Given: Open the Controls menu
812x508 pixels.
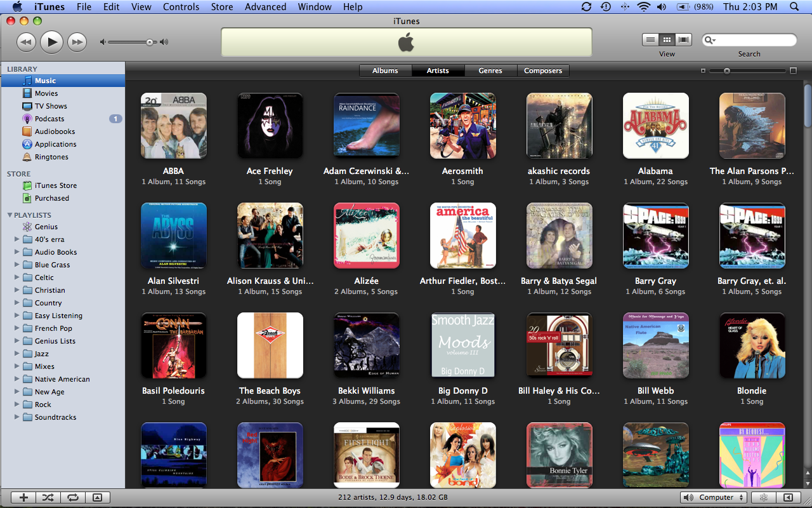Looking at the screenshot, I should 181,7.
